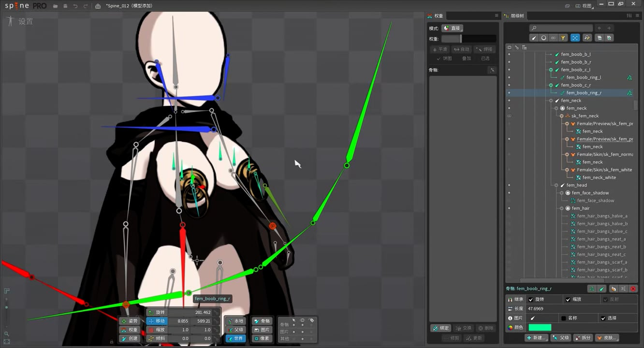Toggle the 饼图 checkbox in weights panel
This screenshot has height=348, width=644.
tap(439, 58)
